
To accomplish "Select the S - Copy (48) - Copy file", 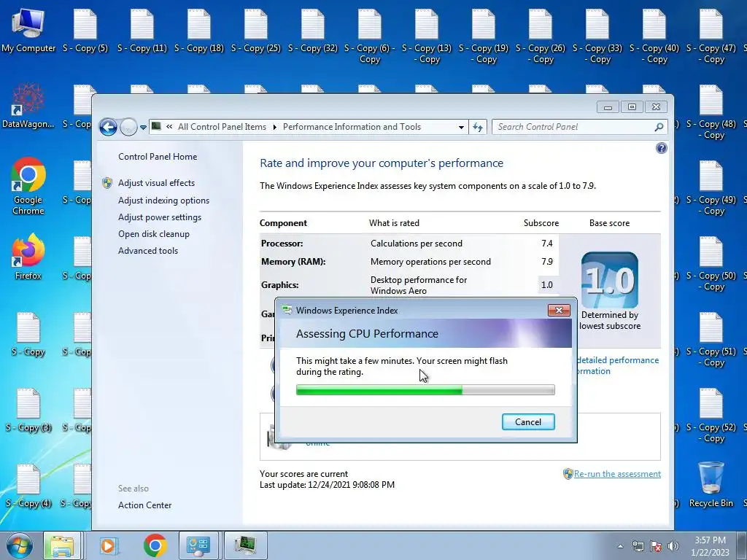I will 711,112.
